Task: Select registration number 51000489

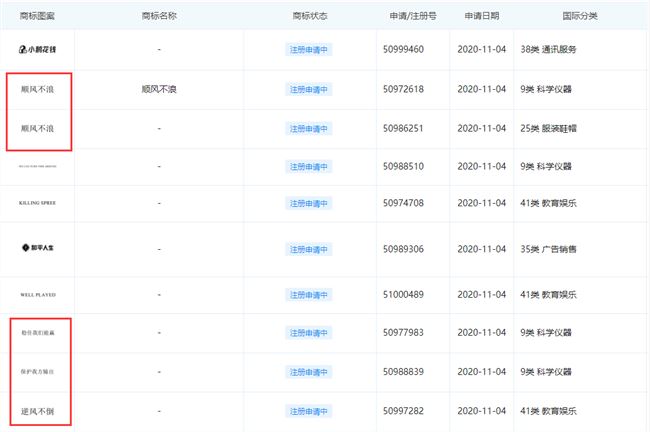Action: [403, 295]
